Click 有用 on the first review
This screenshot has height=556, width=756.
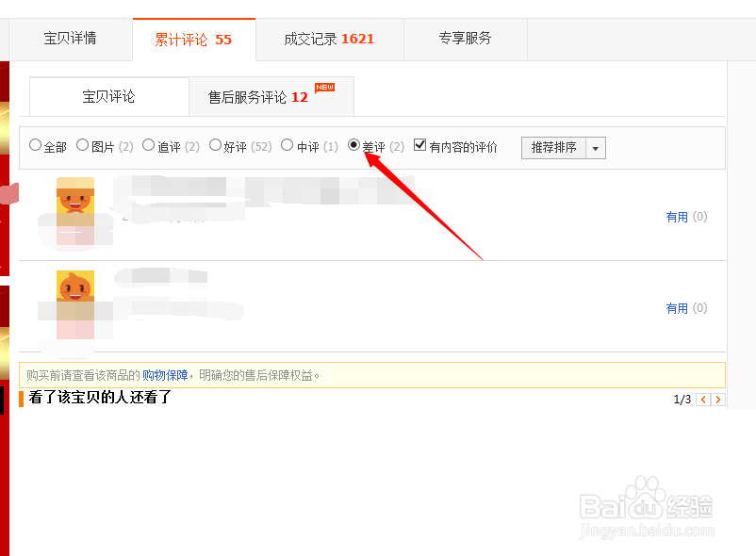(x=675, y=216)
